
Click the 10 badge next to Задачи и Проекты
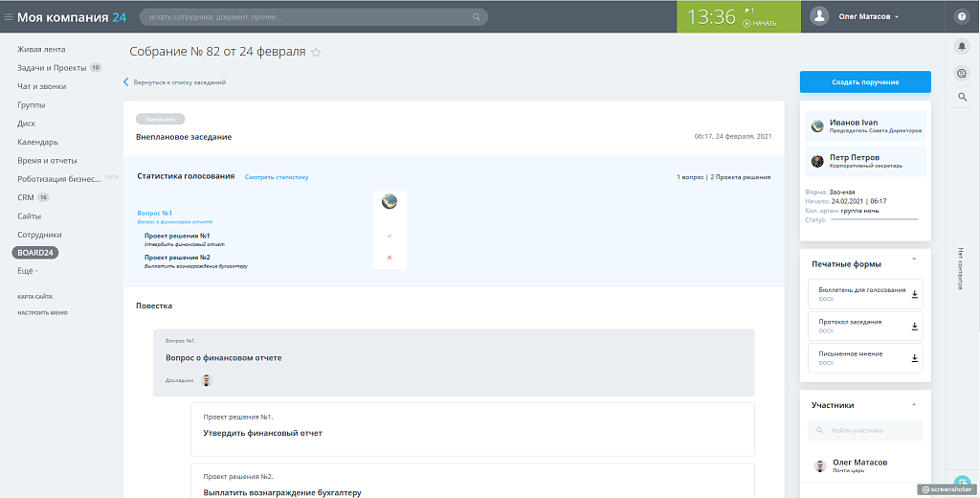pyautogui.click(x=96, y=68)
